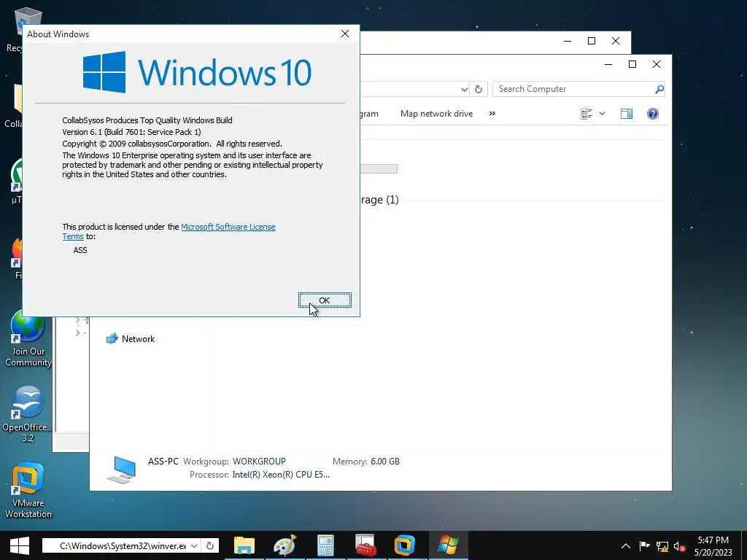Open File Explorer from the taskbar
This screenshot has width=747, height=560.
pos(244,545)
